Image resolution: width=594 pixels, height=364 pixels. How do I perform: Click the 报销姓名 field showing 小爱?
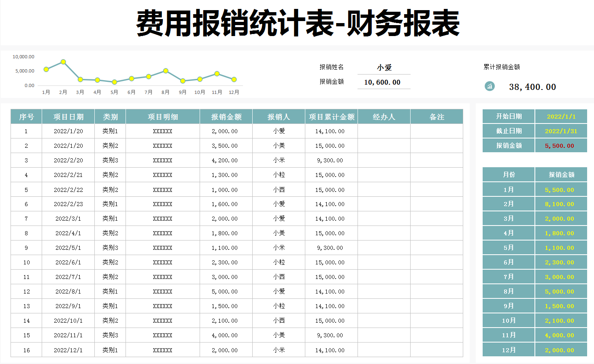(383, 68)
